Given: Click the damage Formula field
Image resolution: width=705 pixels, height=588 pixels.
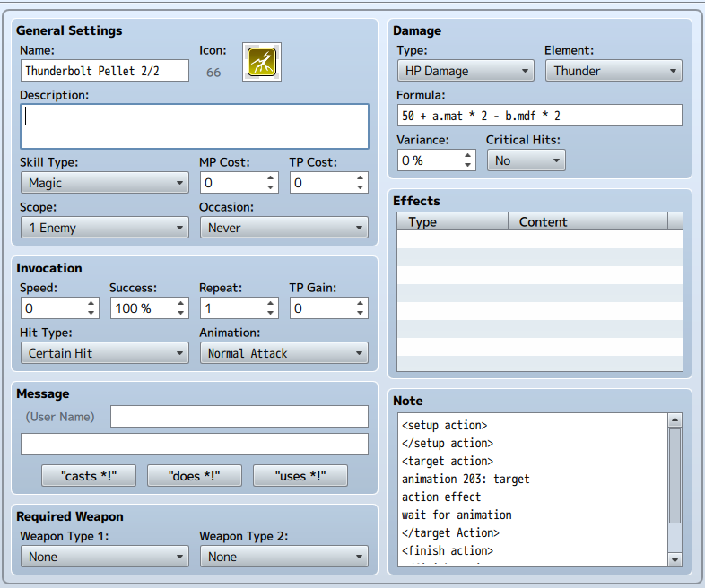Looking at the screenshot, I should (540, 116).
